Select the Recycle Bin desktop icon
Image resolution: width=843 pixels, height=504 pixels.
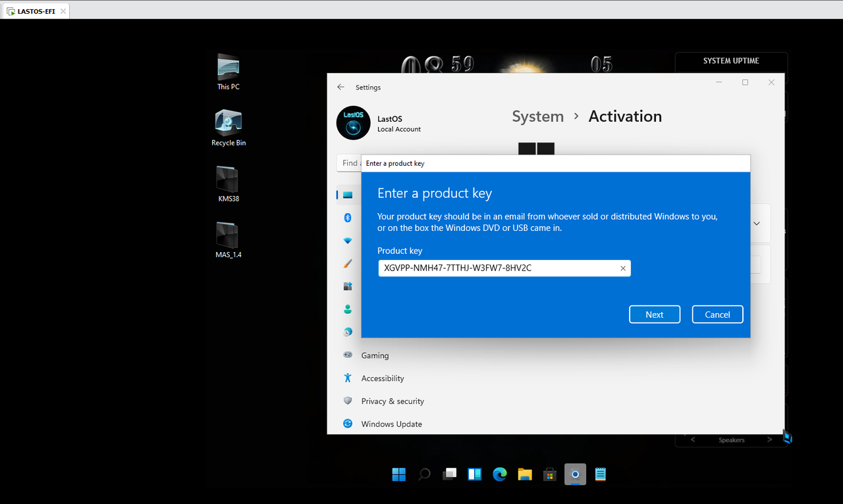[229, 128]
